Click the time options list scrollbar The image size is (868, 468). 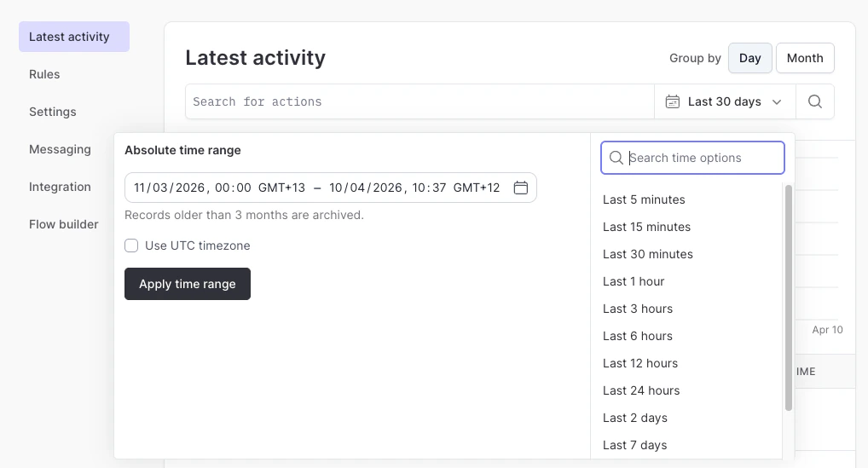(x=789, y=298)
